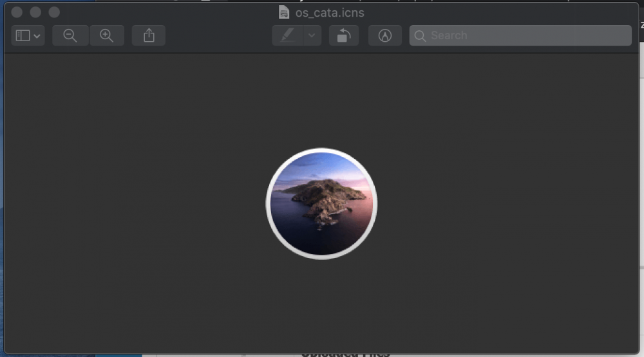The height and width of the screenshot is (357, 644).
Task: Open the sidebar view menu button
Action: pos(28,36)
